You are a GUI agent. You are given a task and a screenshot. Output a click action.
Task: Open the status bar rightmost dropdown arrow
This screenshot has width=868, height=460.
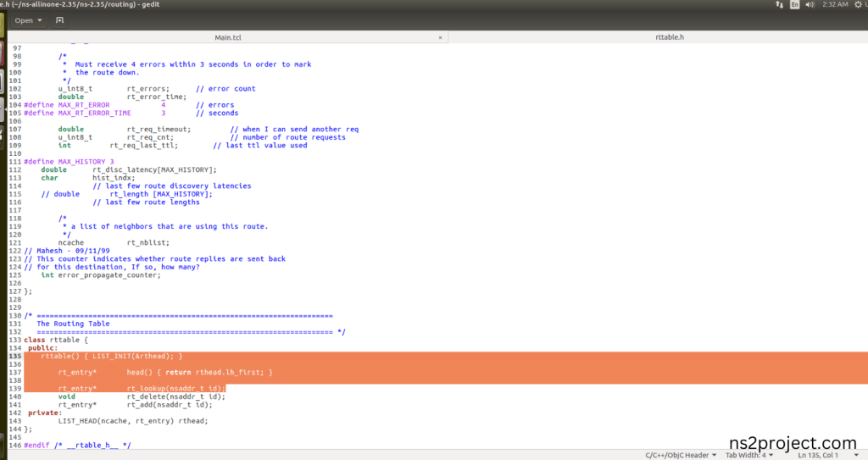point(856,455)
